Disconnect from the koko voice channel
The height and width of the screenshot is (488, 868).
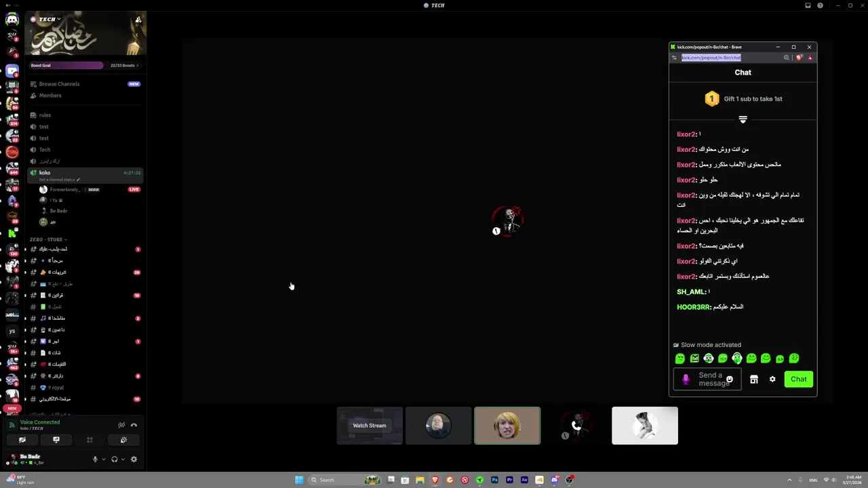point(134,425)
